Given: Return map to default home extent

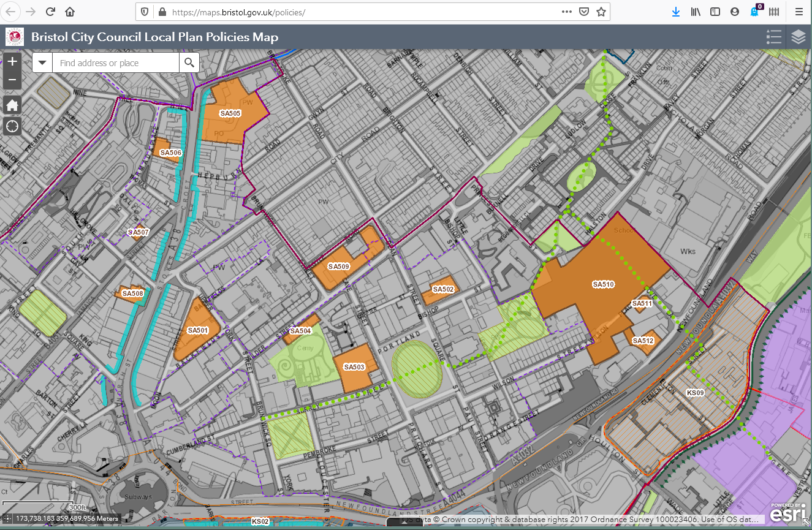Looking at the screenshot, I should (12, 105).
